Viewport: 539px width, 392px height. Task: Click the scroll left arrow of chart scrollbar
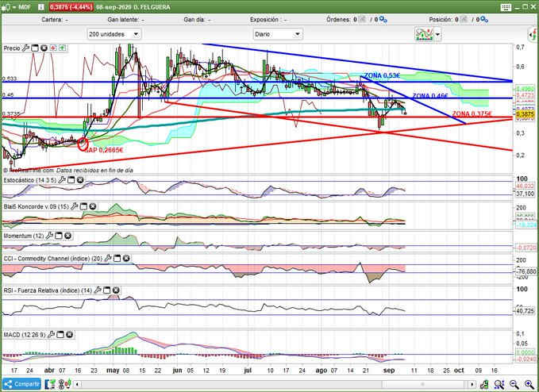(78, 384)
